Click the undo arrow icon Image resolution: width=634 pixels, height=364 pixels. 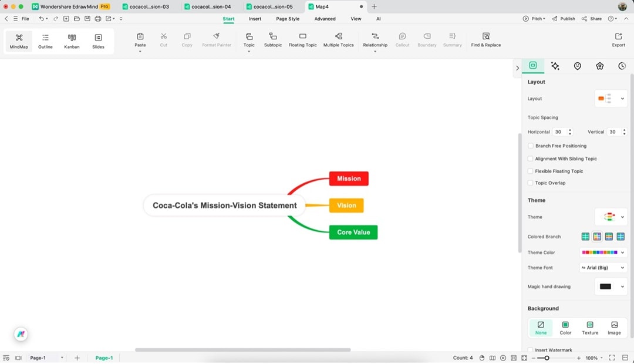click(41, 19)
